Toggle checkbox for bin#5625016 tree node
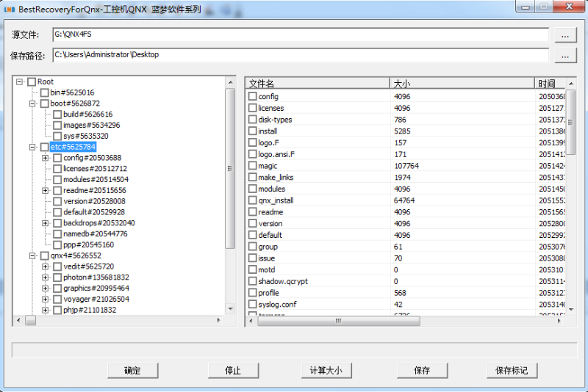588x392 pixels. click(x=45, y=92)
